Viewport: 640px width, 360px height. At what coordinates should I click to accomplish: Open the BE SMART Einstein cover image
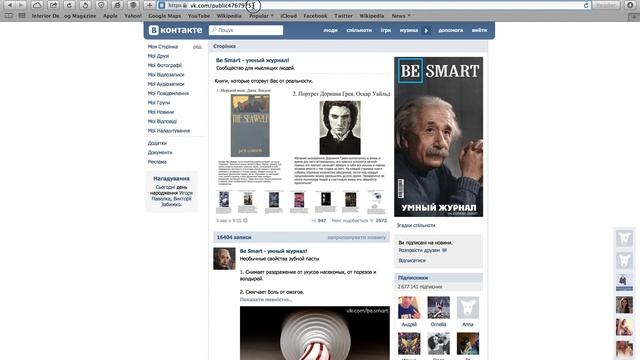pyautogui.click(x=438, y=137)
